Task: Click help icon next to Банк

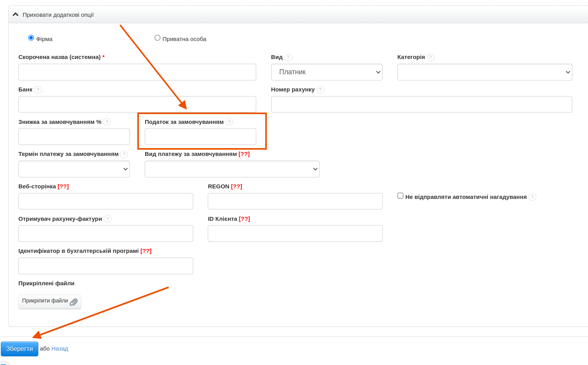Action: click(38, 90)
